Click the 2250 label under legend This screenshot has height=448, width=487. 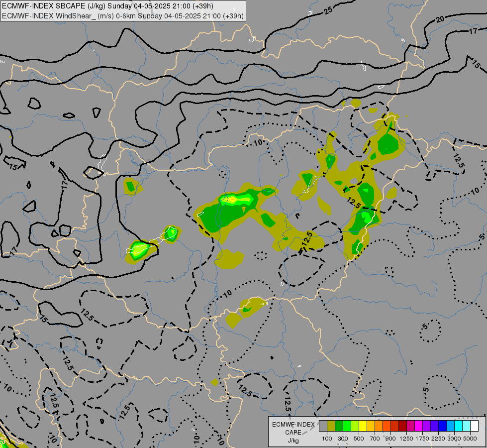[x=438, y=439]
